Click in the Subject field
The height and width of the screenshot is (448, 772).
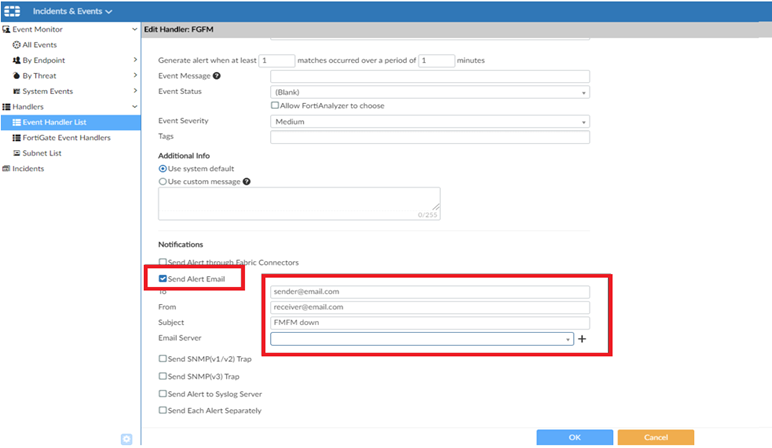429,323
